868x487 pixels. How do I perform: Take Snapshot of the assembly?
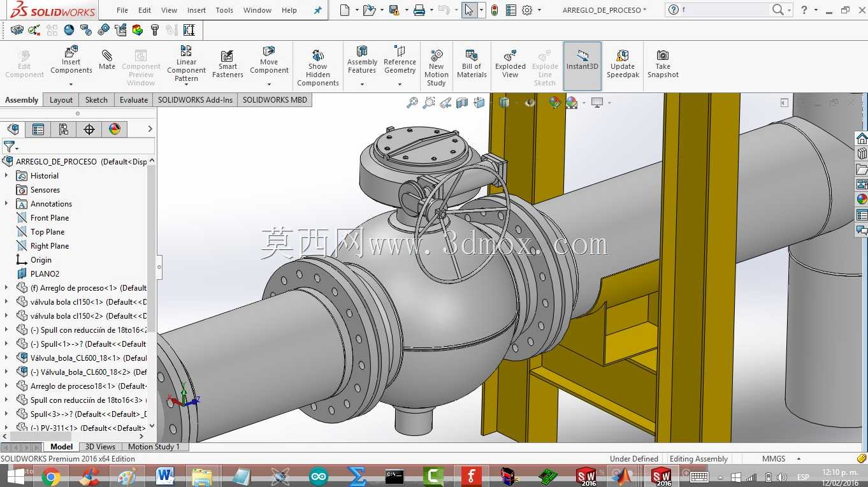(x=663, y=63)
